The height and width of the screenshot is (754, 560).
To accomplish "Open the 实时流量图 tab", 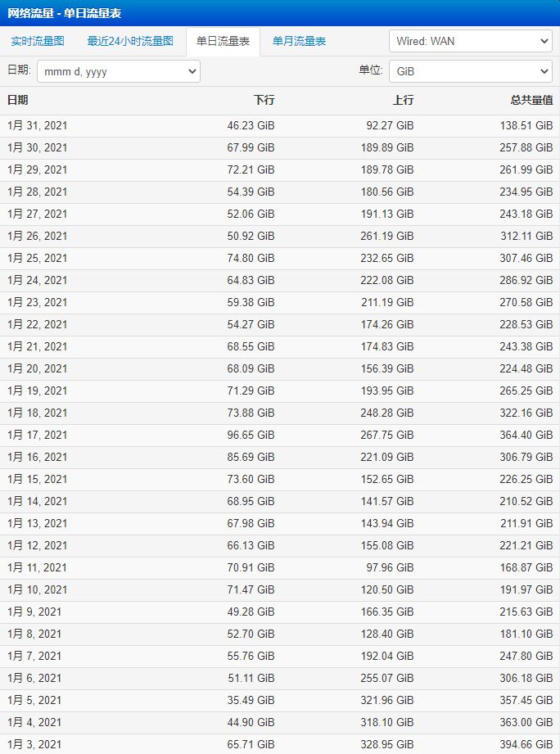I will point(38,42).
